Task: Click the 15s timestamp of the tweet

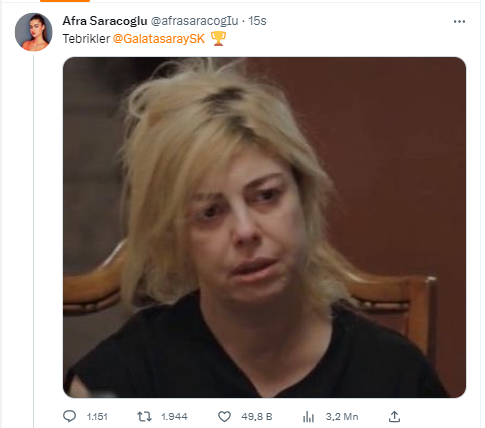Action: (x=257, y=21)
